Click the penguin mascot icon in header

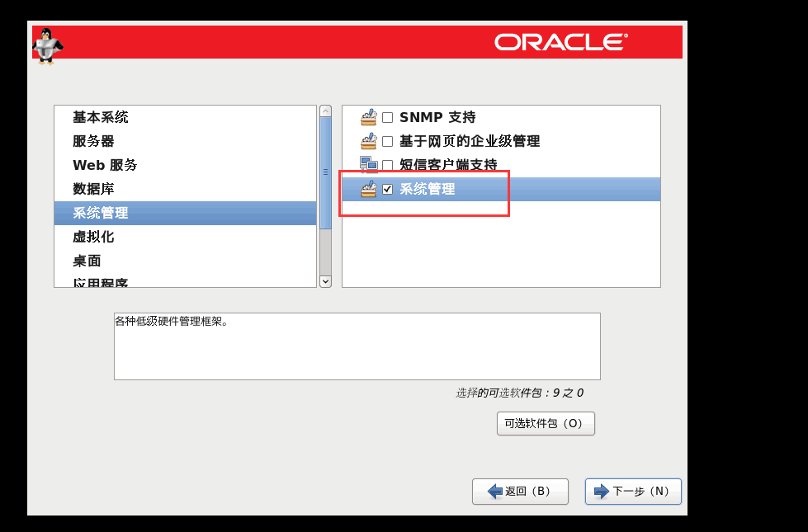pos(47,45)
